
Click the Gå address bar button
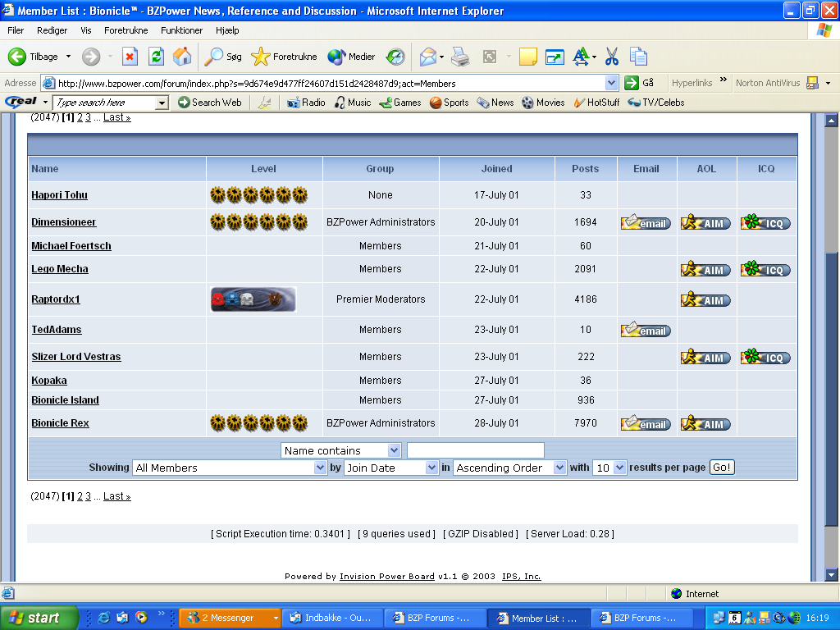tap(640, 83)
